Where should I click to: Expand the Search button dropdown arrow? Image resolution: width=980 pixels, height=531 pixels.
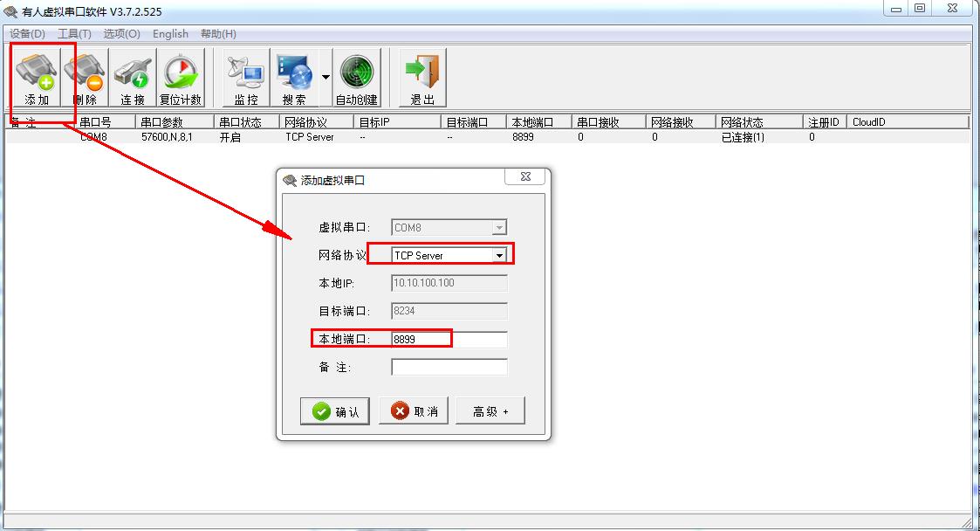[x=326, y=77]
